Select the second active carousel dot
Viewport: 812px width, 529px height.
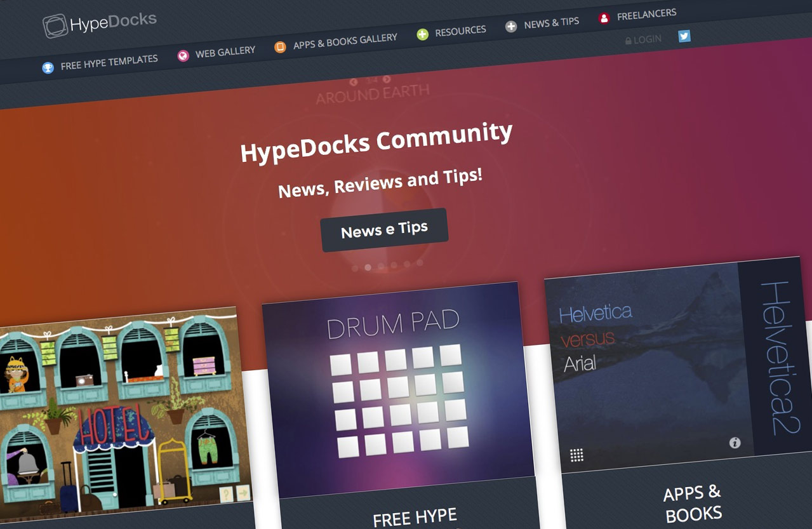368,267
